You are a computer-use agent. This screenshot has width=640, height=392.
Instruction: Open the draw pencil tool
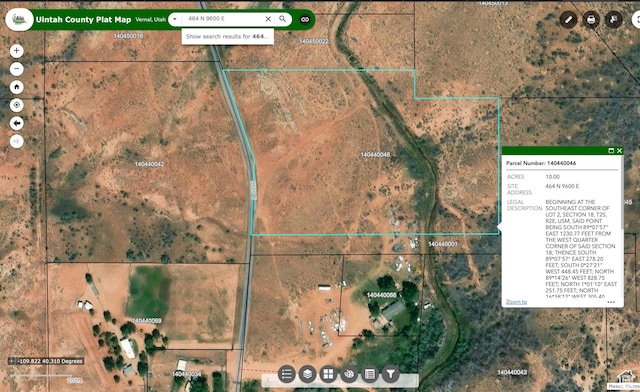568,19
